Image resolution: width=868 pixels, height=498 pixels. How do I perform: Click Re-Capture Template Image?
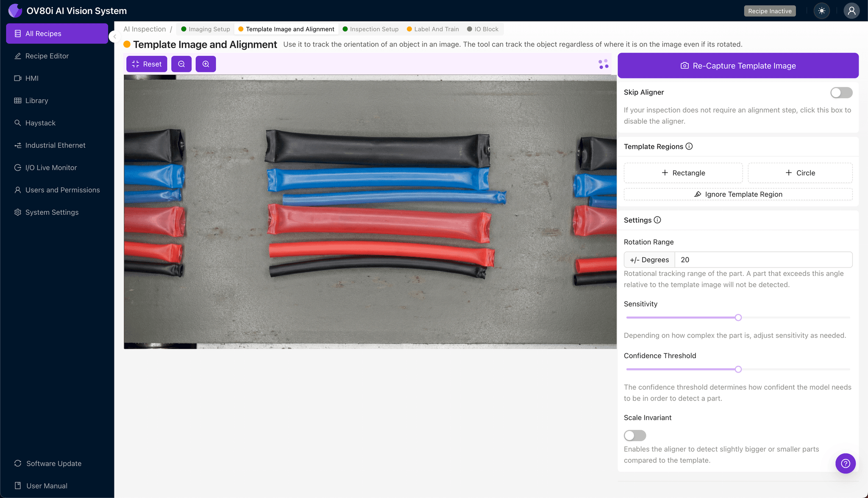(738, 65)
